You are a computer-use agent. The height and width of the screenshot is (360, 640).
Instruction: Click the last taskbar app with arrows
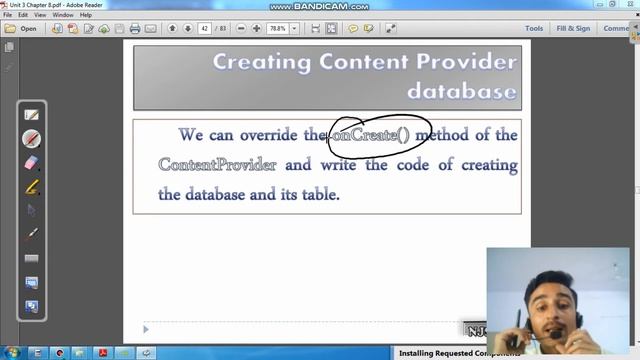pyautogui.click(x=146, y=353)
